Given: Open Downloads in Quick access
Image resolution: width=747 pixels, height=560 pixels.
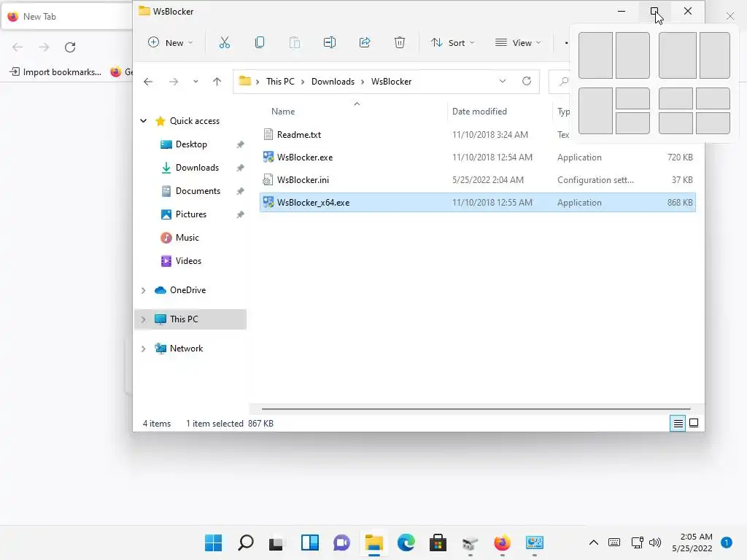Looking at the screenshot, I should 197,168.
